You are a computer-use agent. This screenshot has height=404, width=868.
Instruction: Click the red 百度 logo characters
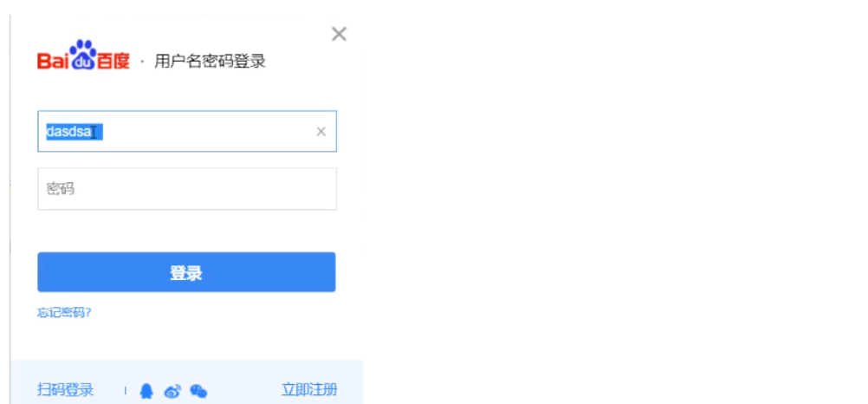(x=113, y=62)
